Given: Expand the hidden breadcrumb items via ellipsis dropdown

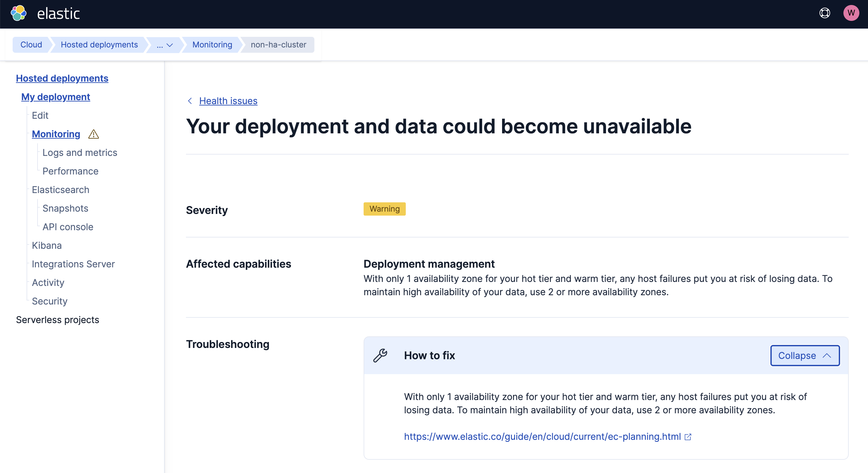Looking at the screenshot, I should pyautogui.click(x=164, y=44).
